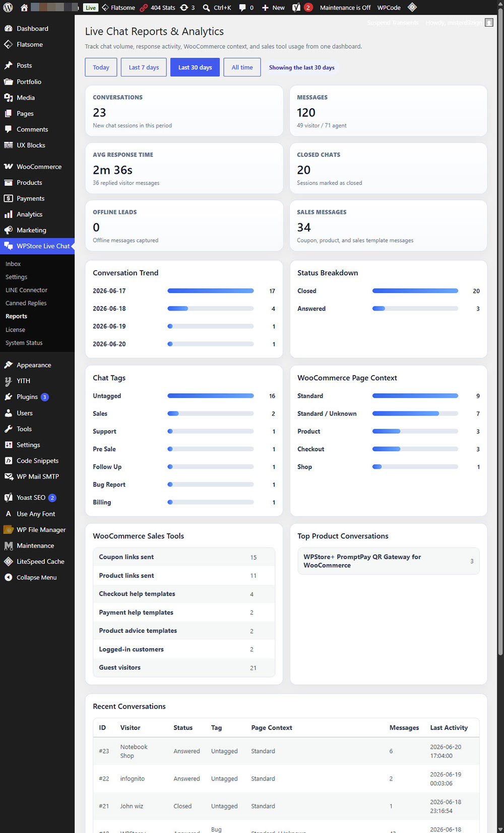Go to Inbox submenu
Image resolution: width=504 pixels, height=833 pixels.
[x=13, y=264]
